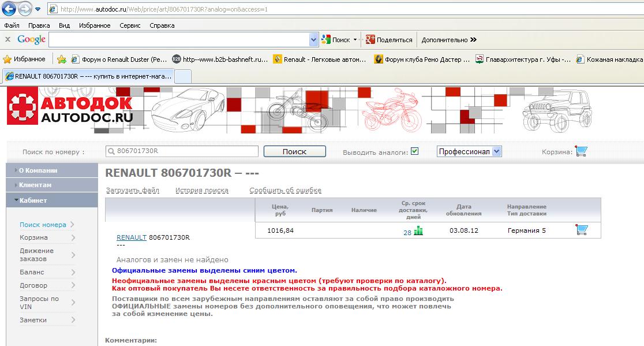Open the Корзина cart icon in header
This screenshot has height=346, width=644.
(x=581, y=151)
